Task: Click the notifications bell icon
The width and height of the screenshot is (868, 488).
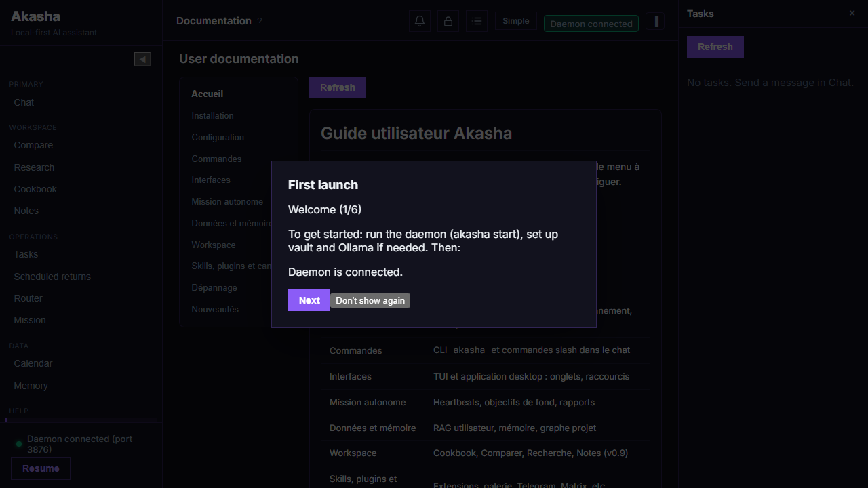Action: tap(420, 21)
